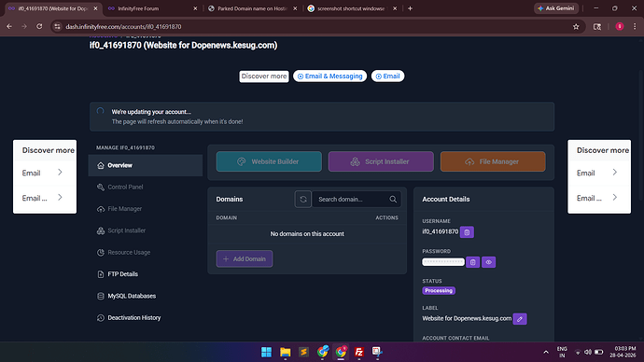Copy the password with the clipboard icon

472,262
